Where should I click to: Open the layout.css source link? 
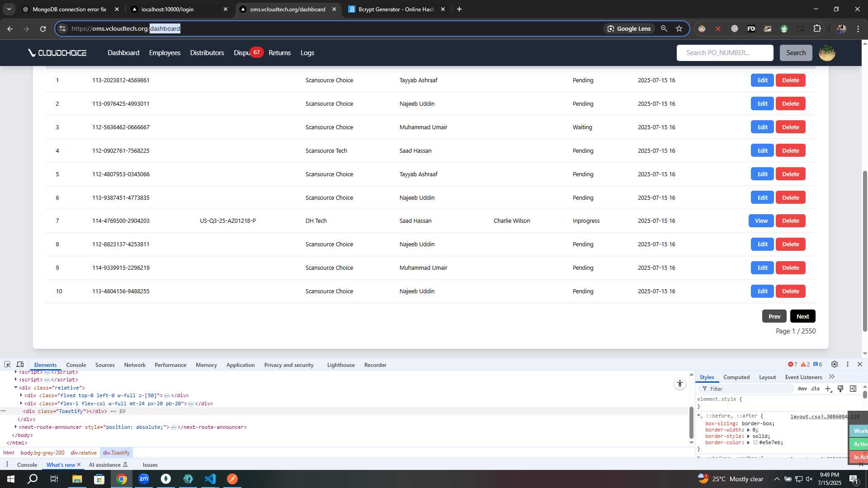[825, 417]
